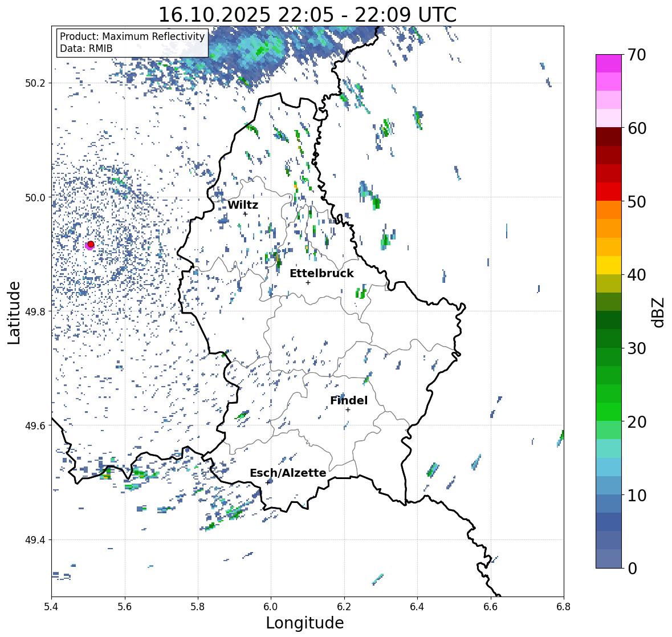Click the longitude tick label 6.6
This screenshot has height=637, width=672.
[x=491, y=607]
